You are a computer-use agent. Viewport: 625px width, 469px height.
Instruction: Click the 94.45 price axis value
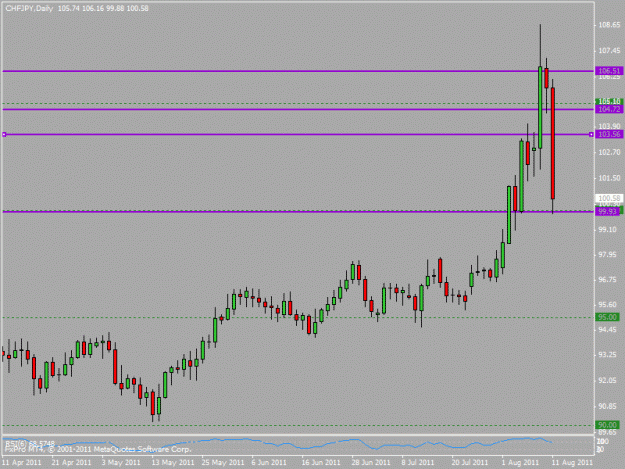point(609,330)
